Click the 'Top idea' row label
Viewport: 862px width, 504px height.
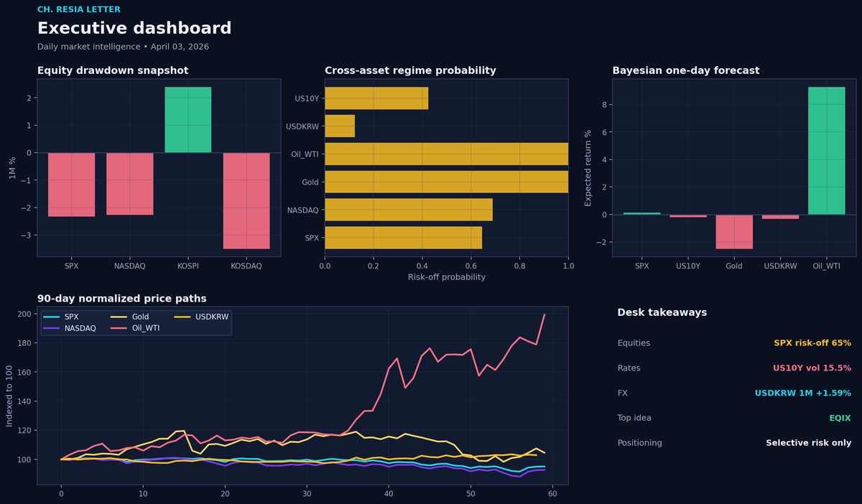635,418
